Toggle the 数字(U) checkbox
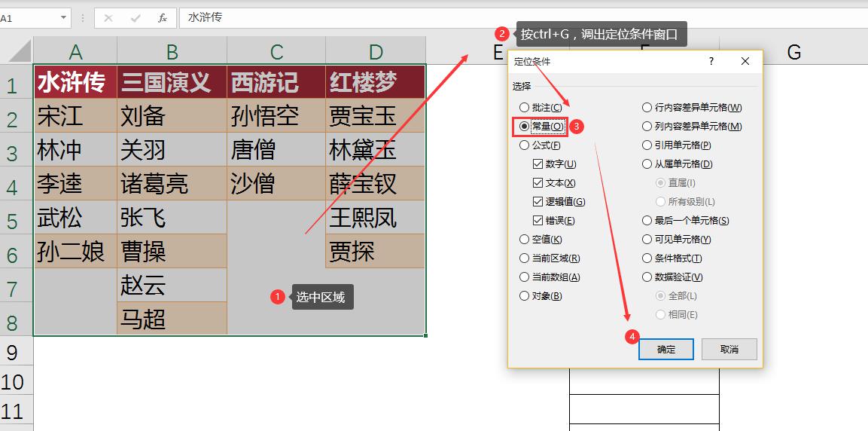The image size is (868, 431). [554, 164]
